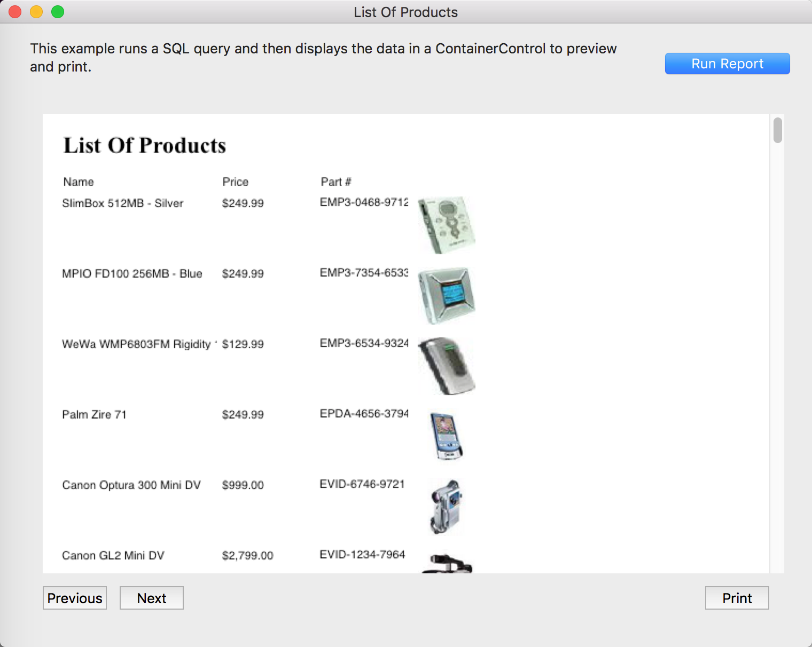The width and height of the screenshot is (812, 647).
Task: Return to prior page via Previous
Action: tap(74, 598)
